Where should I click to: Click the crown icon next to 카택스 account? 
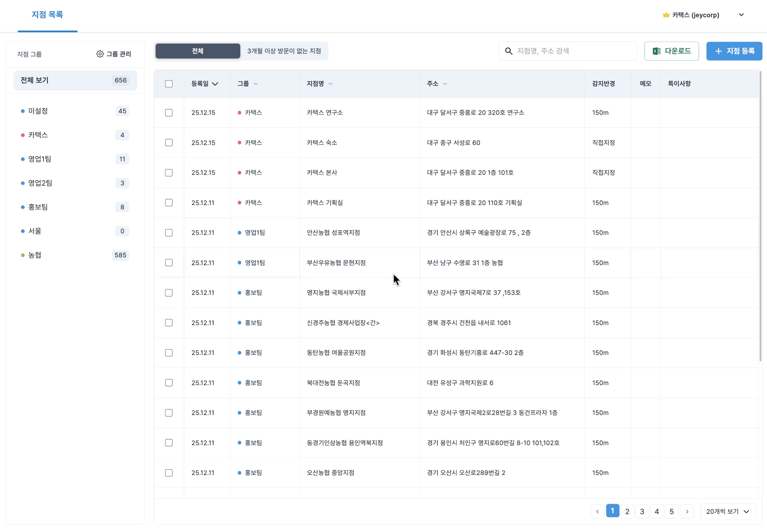(x=666, y=15)
